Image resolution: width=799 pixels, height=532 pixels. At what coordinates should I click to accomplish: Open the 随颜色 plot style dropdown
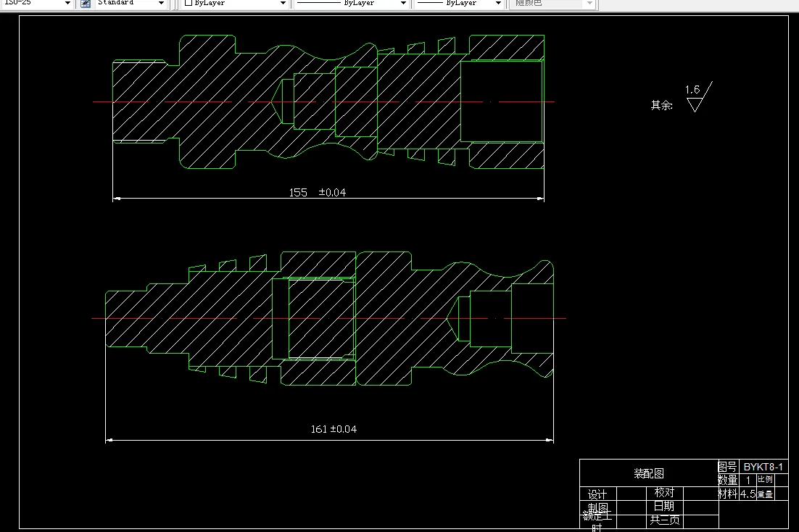point(589,3)
